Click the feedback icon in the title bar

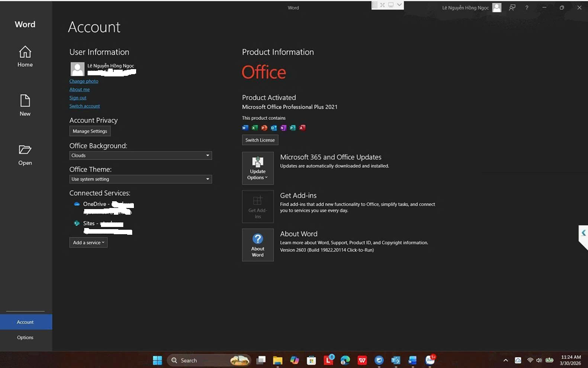click(x=512, y=7)
